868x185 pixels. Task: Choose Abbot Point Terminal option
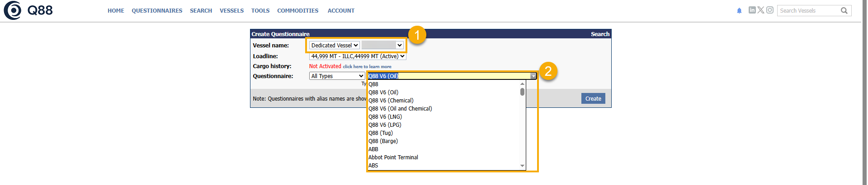click(x=393, y=157)
